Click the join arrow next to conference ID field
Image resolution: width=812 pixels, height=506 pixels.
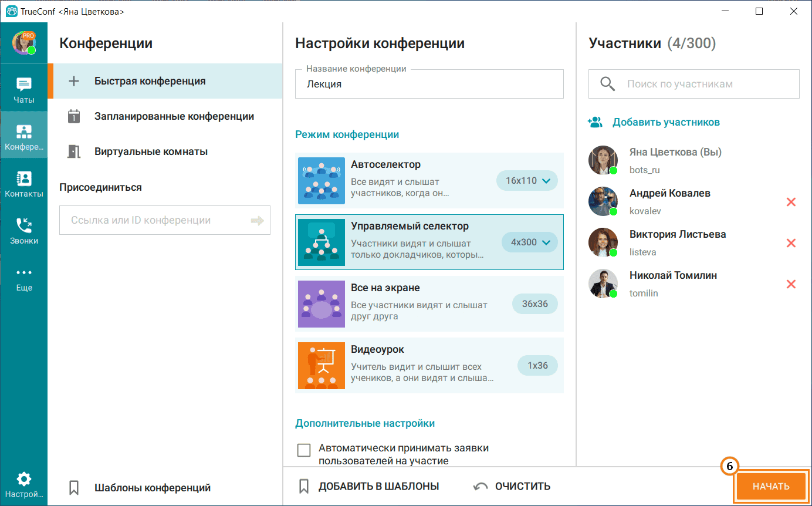pos(257,221)
